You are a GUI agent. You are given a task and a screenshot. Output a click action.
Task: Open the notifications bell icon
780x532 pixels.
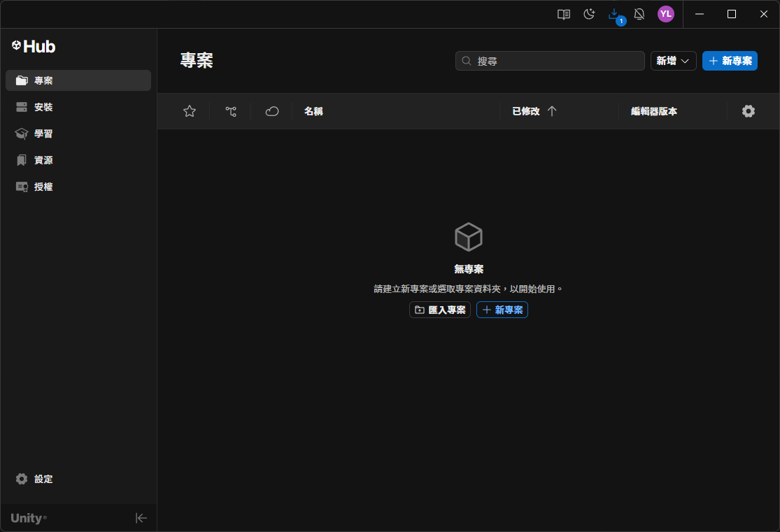click(x=639, y=13)
